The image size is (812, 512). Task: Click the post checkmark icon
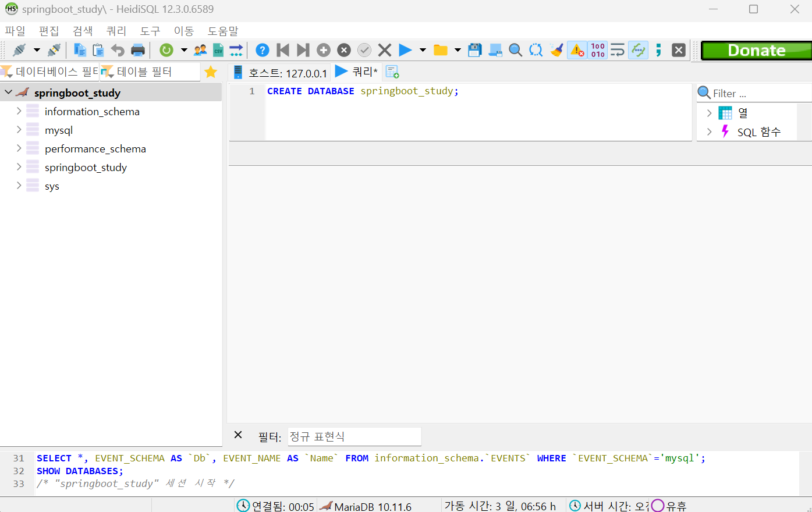(364, 50)
